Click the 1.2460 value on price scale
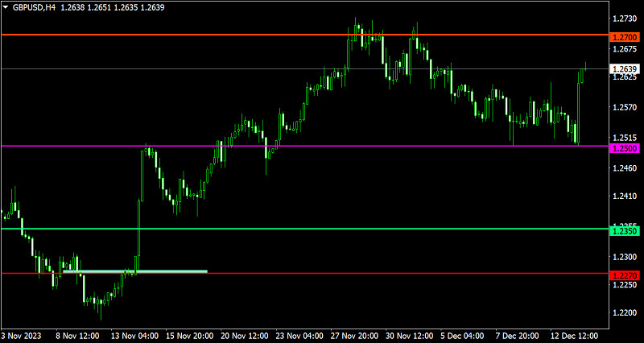 pos(625,168)
